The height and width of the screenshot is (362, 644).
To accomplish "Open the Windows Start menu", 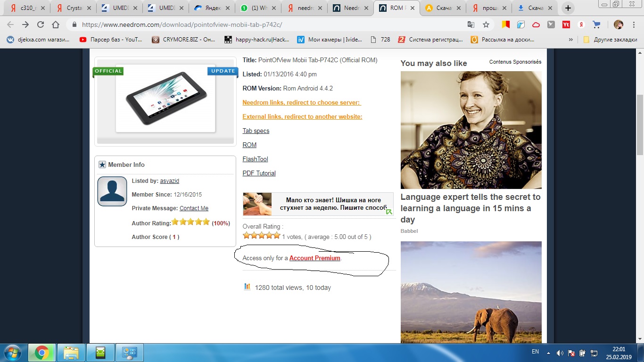I will pos(12,353).
